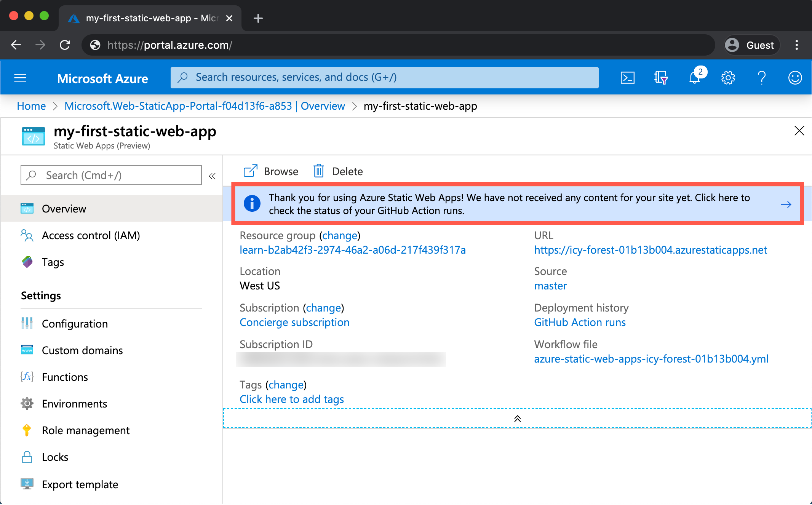Open the Azure portal hamburger menu
The height and width of the screenshot is (505, 812).
[x=20, y=78]
